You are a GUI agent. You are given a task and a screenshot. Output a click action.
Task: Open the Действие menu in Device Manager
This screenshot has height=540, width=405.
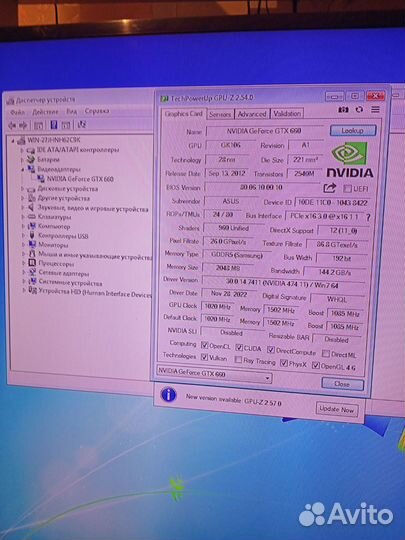[x=45, y=112]
